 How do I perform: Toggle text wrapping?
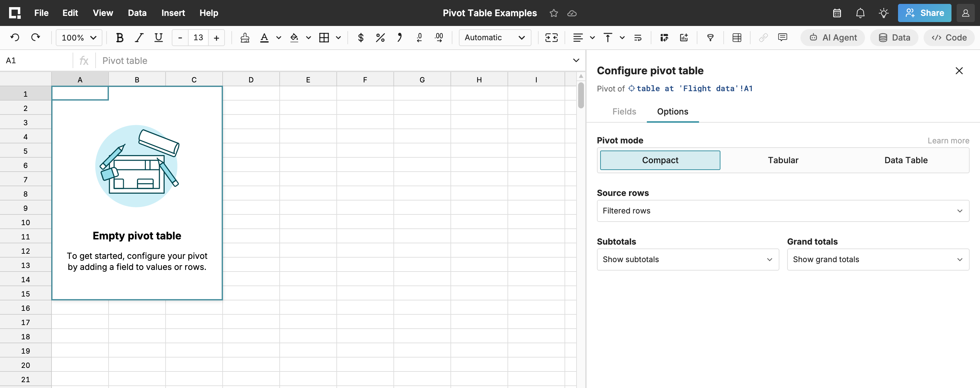pyautogui.click(x=638, y=37)
